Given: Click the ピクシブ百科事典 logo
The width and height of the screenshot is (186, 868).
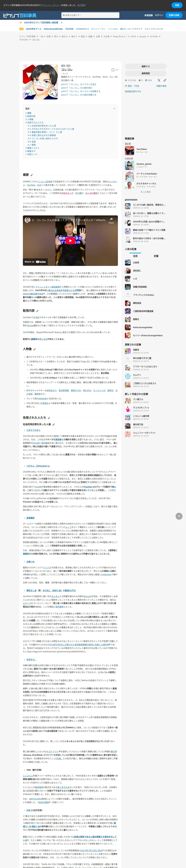Looking at the screenshot, I should tap(20, 15).
